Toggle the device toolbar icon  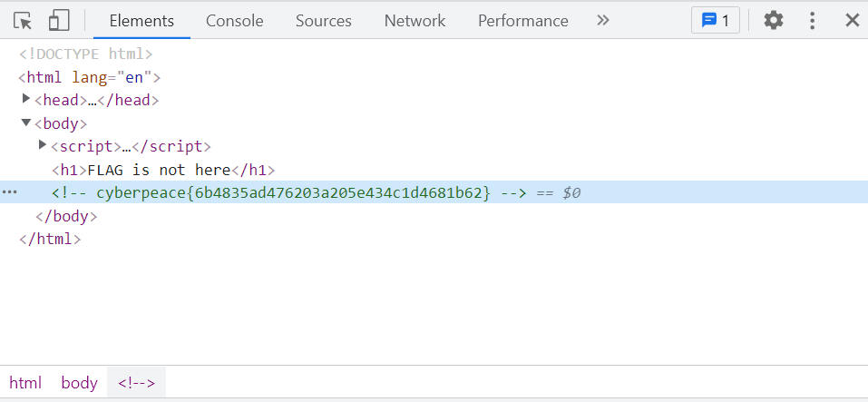59,20
